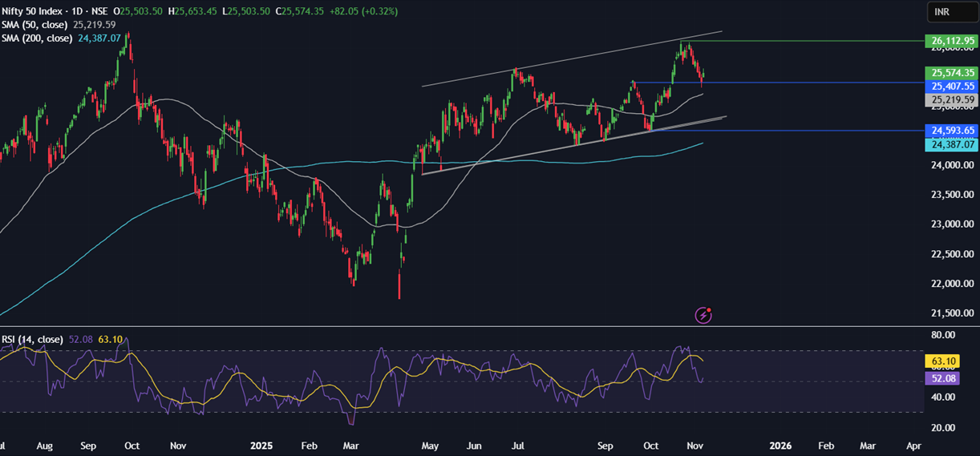Click the 40.00 RSI axis label
The width and height of the screenshot is (980, 456).
[x=942, y=397]
